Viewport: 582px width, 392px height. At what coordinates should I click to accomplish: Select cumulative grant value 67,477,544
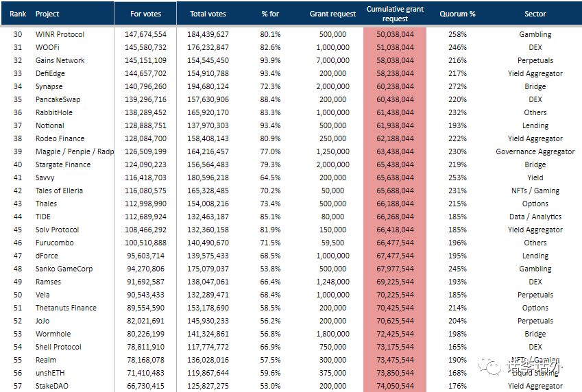click(395, 256)
